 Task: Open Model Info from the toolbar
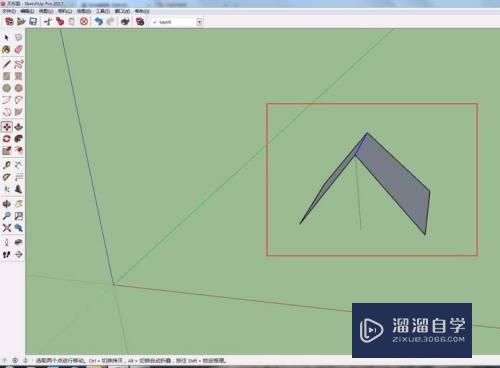140,22
